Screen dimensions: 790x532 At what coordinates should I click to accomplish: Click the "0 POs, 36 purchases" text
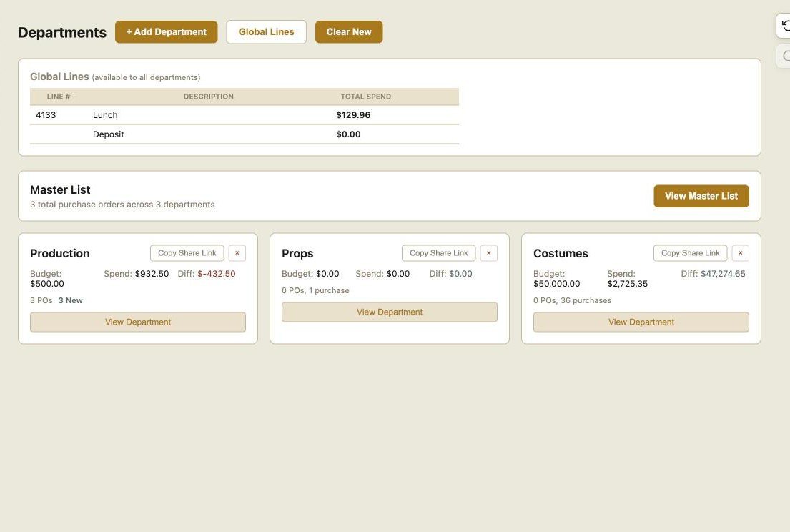pyautogui.click(x=573, y=300)
